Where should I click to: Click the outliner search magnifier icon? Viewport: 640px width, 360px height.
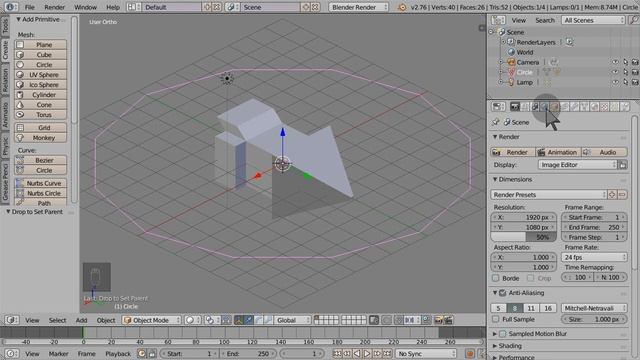(x=633, y=20)
